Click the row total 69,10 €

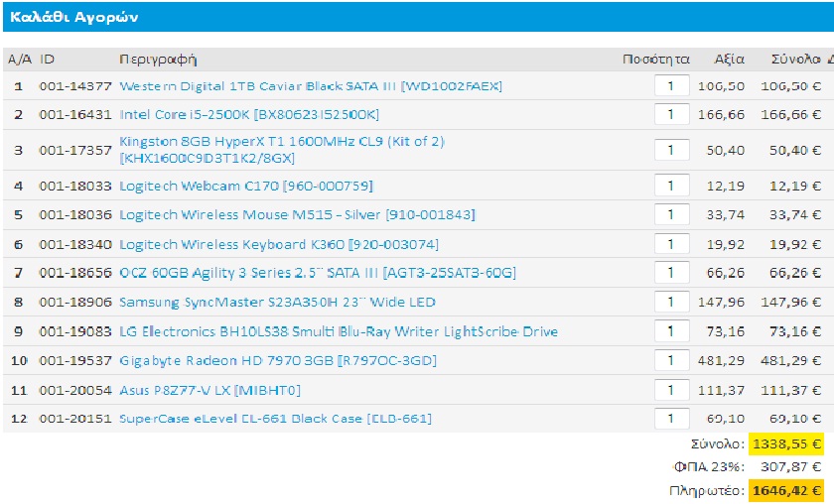tap(795, 419)
